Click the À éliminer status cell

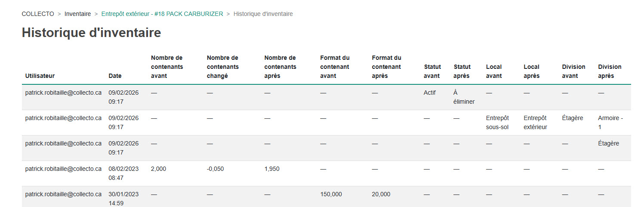(x=464, y=97)
